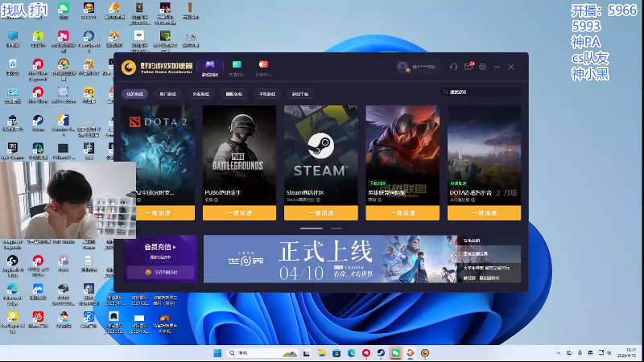Open the PUBG Battlegrounds game cover
This screenshot has width=644, height=362.
pos(239,155)
